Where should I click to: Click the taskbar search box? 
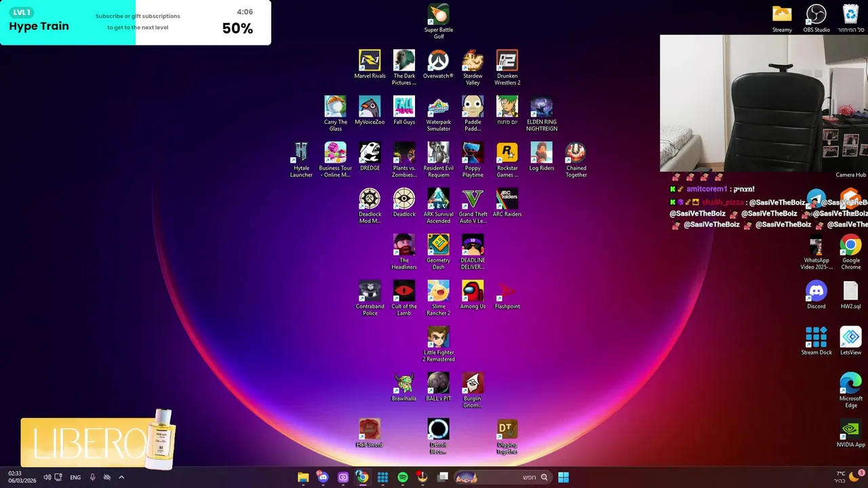502,477
